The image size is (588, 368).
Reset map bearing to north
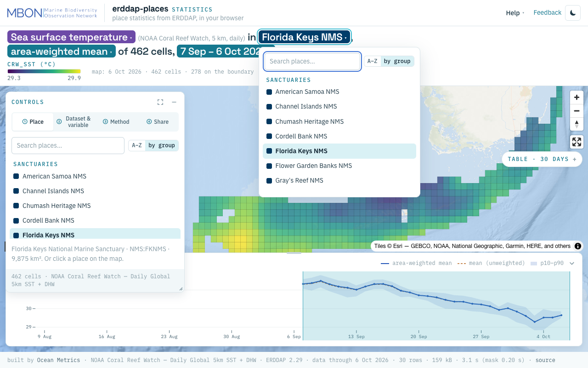(x=577, y=124)
